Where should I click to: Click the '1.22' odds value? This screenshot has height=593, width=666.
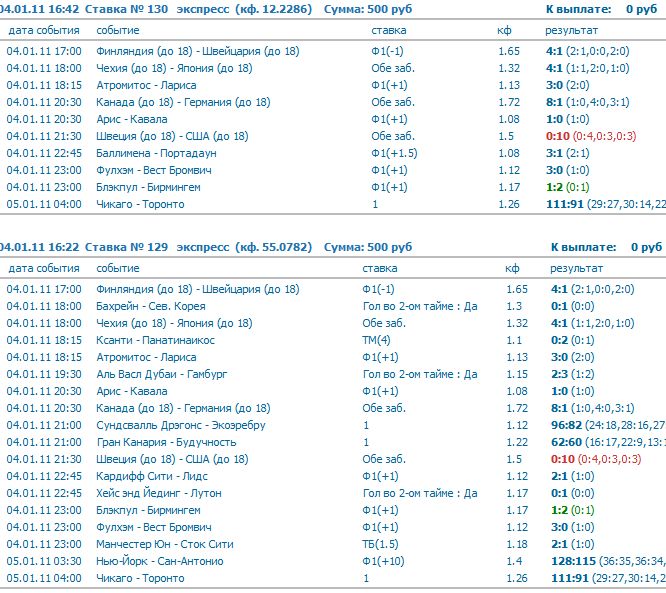point(517,442)
